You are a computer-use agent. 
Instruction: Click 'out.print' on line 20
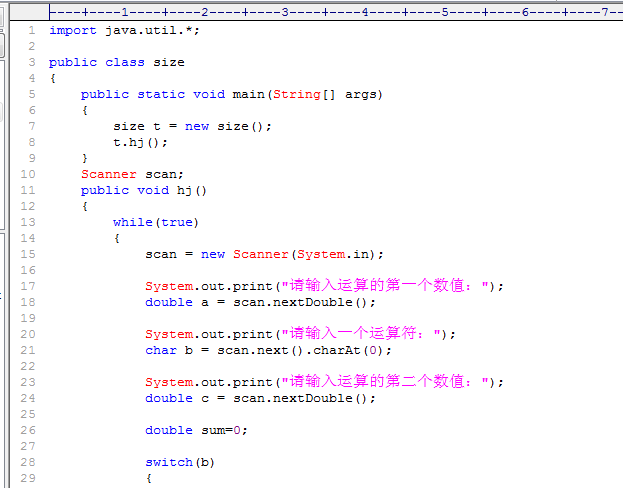coord(237,334)
